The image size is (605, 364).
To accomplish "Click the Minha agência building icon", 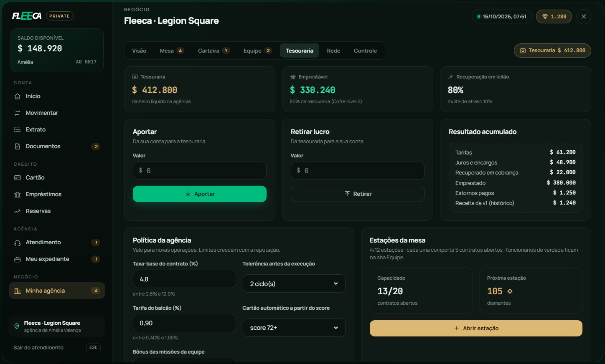I will click(x=18, y=291).
